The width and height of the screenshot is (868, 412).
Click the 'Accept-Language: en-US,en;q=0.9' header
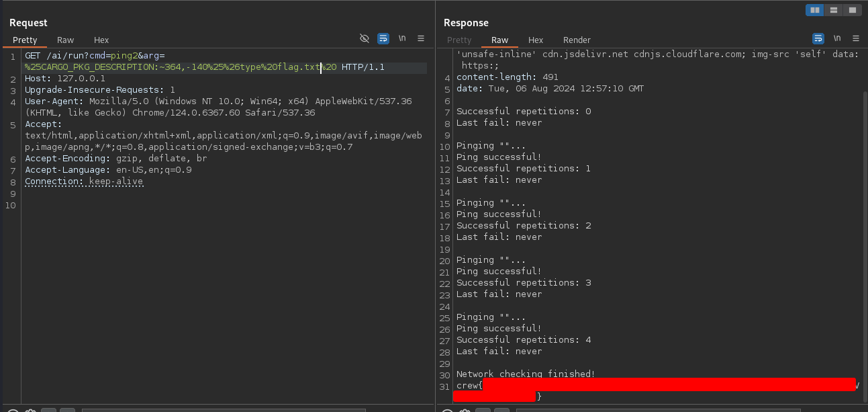point(108,170)
